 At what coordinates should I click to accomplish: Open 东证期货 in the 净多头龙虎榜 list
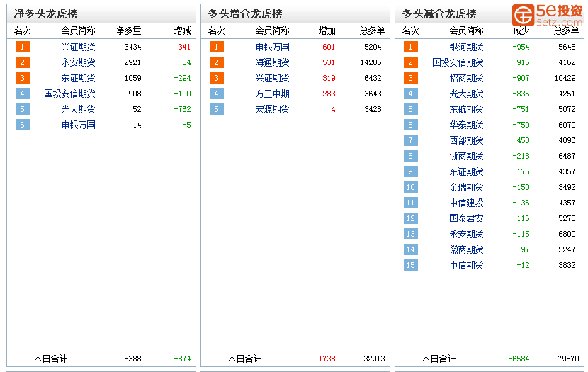(x=79, y=78)
